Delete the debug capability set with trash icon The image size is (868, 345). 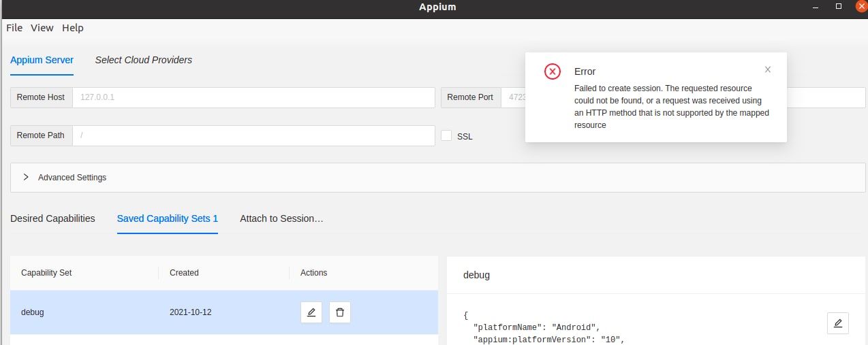click(x=340, y=312)
